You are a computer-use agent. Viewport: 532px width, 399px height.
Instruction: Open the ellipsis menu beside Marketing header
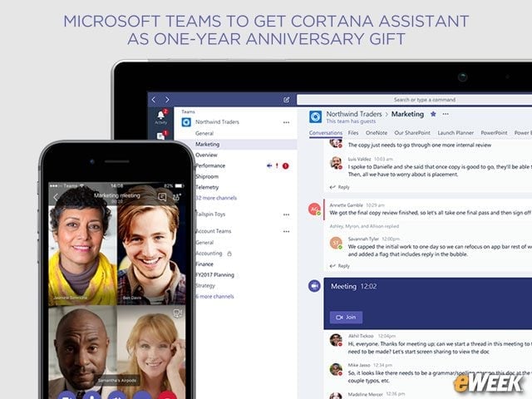pos(446,114)
